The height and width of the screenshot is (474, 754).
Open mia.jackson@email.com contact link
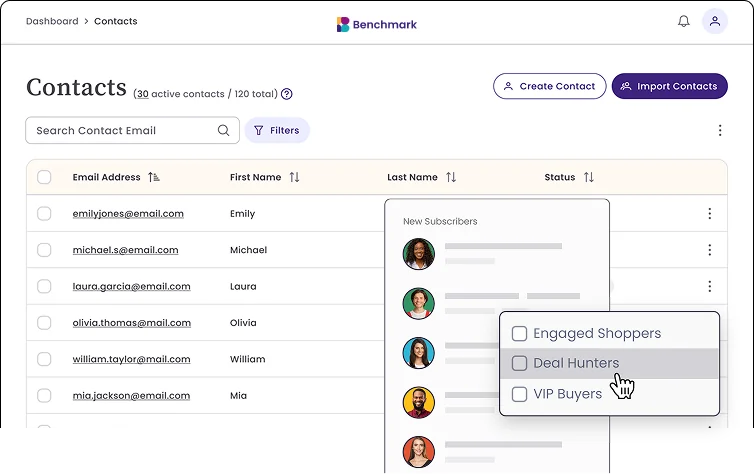pyautogui.click(x=131, y=396)
